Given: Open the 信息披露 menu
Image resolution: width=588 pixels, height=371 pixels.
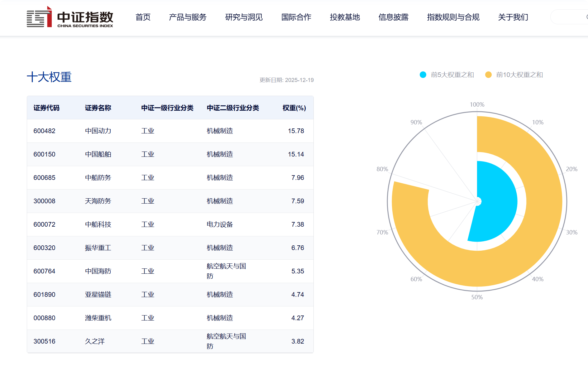Looking at the screenshot, I should click(x=394, y=17).
